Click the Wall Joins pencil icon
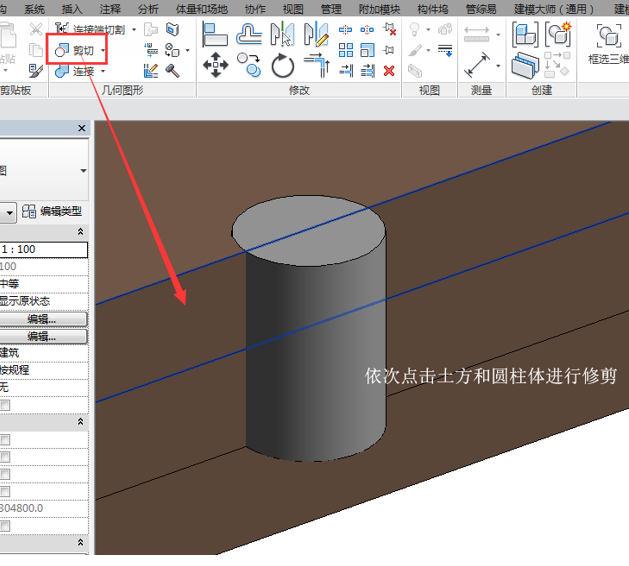 151,71
